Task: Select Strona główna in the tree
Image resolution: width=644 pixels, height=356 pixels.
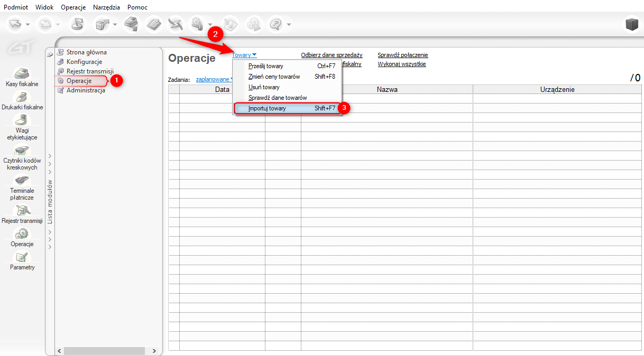Action: (82, 52)
